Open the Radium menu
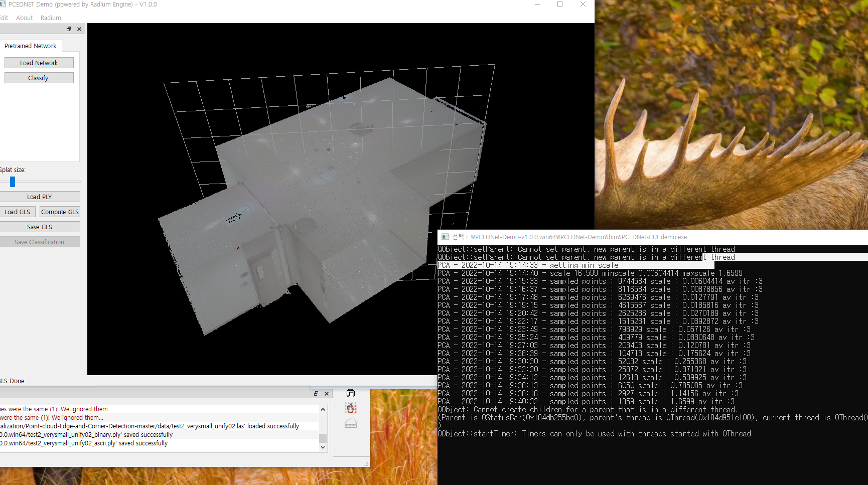Image resolution: width=868 pixels, height=485 pixels. pyautogui.click(x=50, y=18)
